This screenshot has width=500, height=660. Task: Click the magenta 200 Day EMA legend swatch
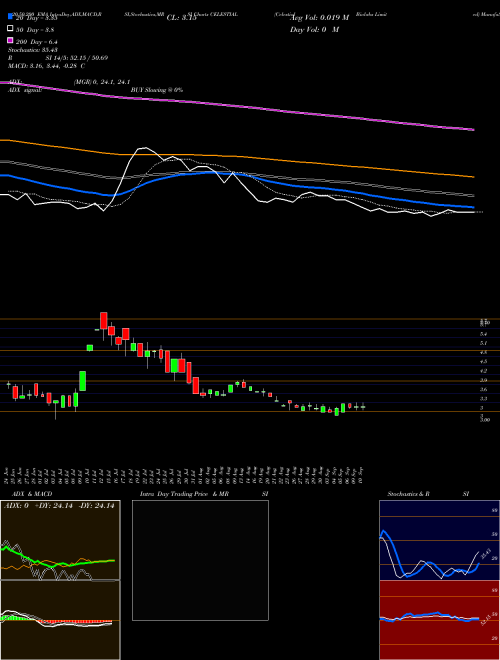tap(10, 40)
